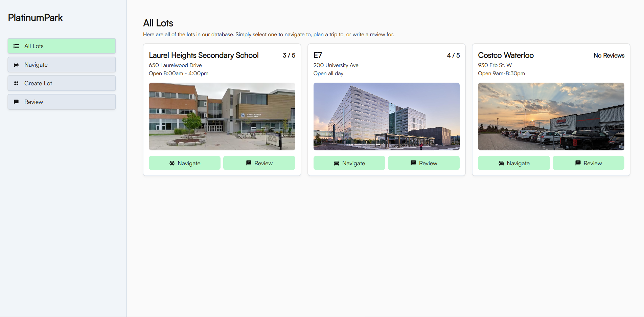
Task: Navigate to the E7 lot
Action: pos(349,163)
